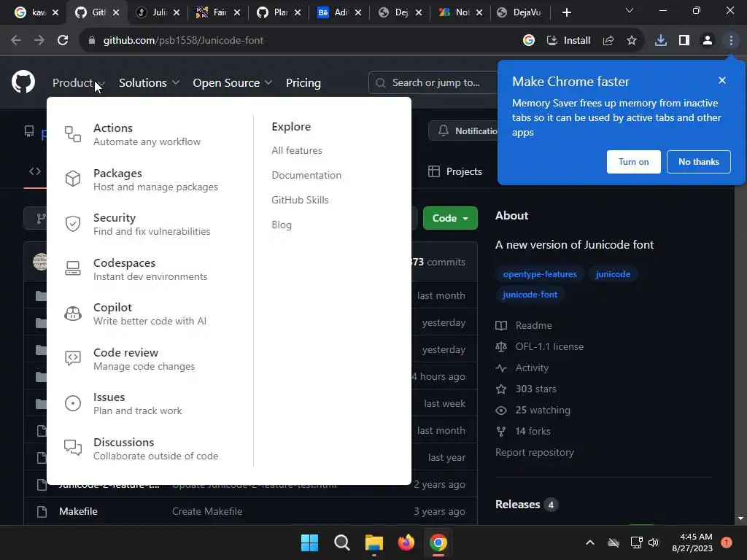Open taskbar clock and date

coord(692,542)
